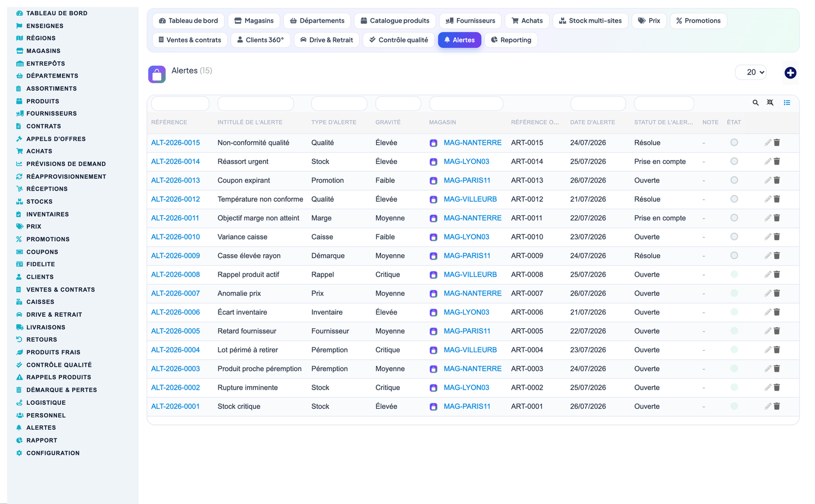Switch to the Stock multi-sites tab

(591, 21)
